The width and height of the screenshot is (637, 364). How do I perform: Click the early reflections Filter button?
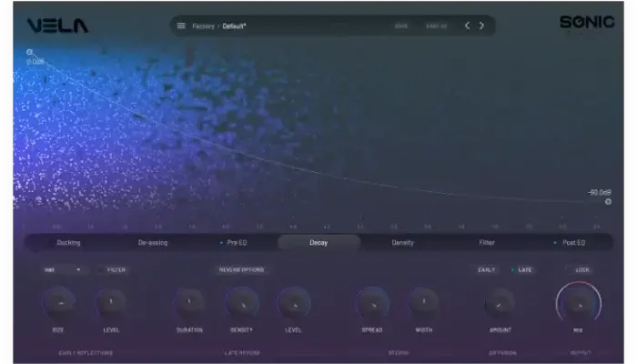coord(116,269)
